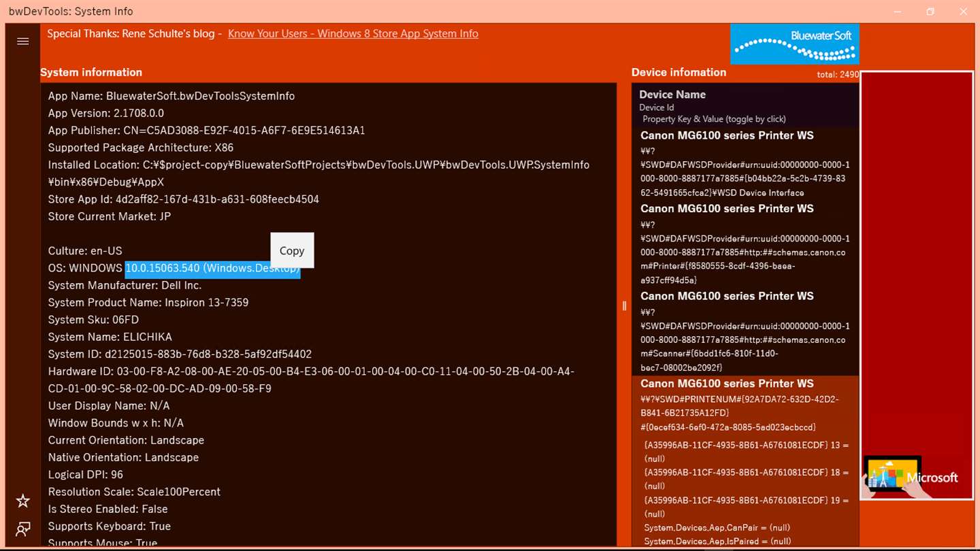Click the panel splitter handle between panes

624,306
